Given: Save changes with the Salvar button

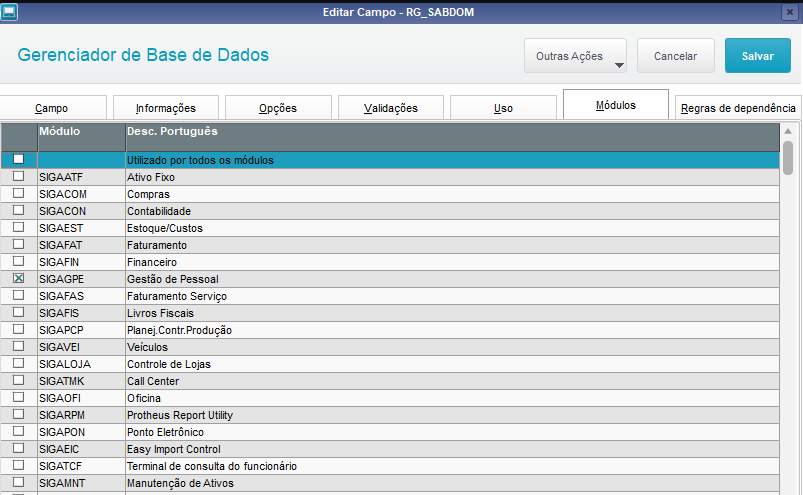Looking at the screenshot, I should (757, 56).
